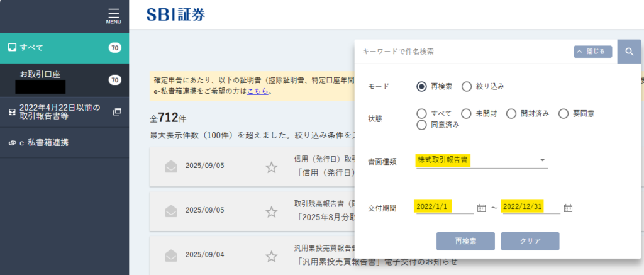Open お取引口座 in the sidebar

[65, 80]
